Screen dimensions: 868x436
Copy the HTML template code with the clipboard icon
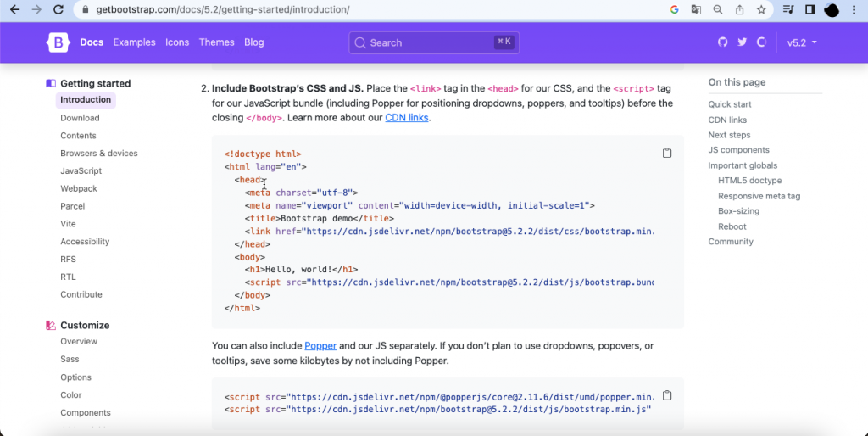point(667,153)
